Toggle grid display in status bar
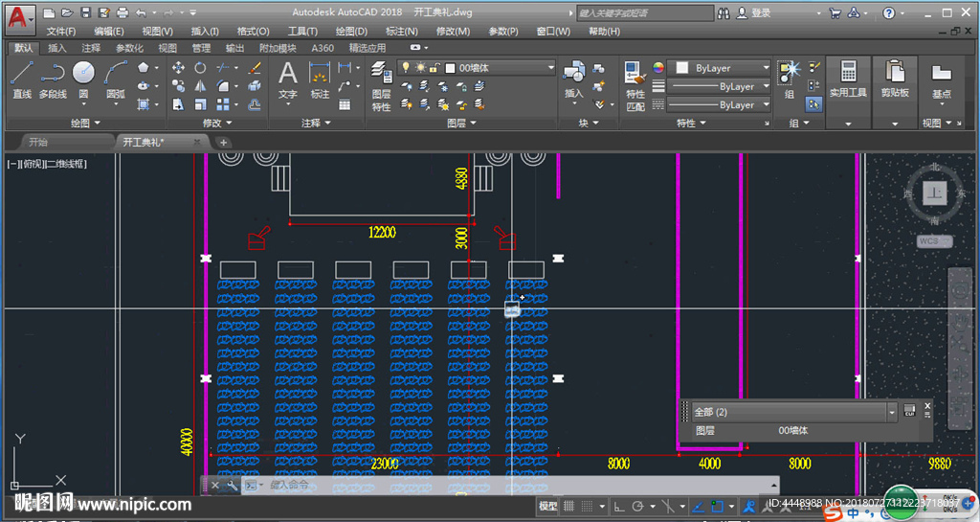The width and height of the screenshot is (980, 522). (x=568, y=506)
